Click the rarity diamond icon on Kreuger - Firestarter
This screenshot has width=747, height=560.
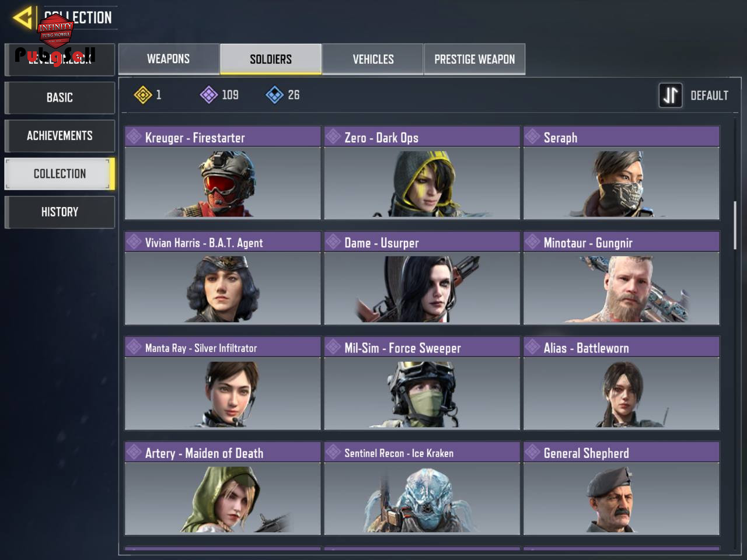pos(134,136)
